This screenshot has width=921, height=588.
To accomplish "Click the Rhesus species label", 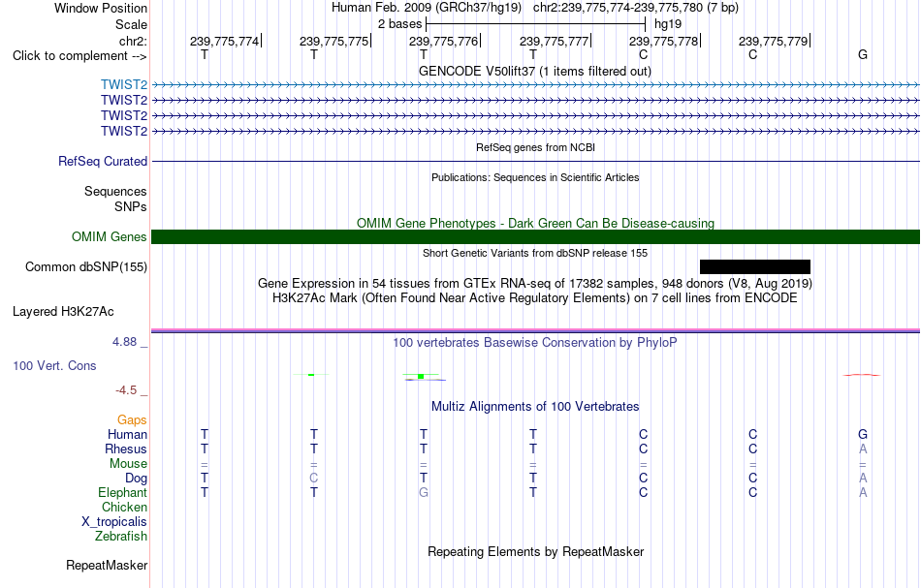I will 126,449.
